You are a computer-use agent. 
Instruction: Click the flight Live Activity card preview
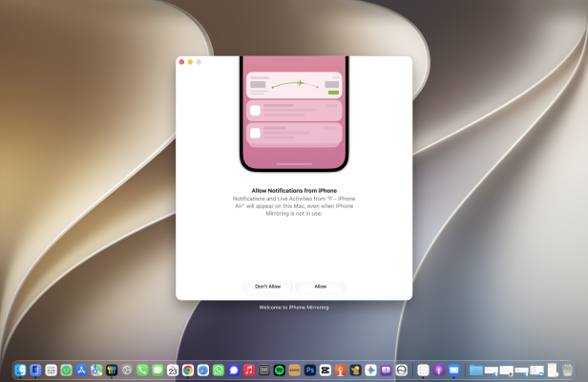click(x=294, y=85)
